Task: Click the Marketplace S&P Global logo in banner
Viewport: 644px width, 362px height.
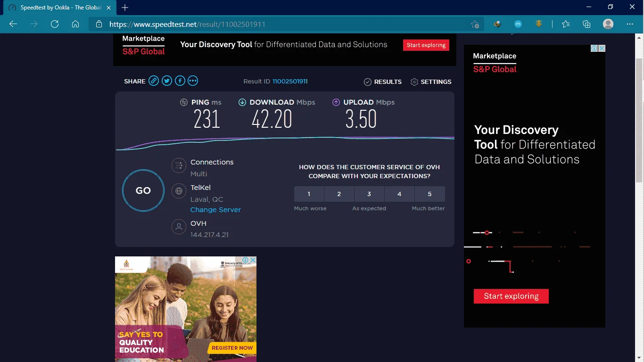Action: [143, 45]
